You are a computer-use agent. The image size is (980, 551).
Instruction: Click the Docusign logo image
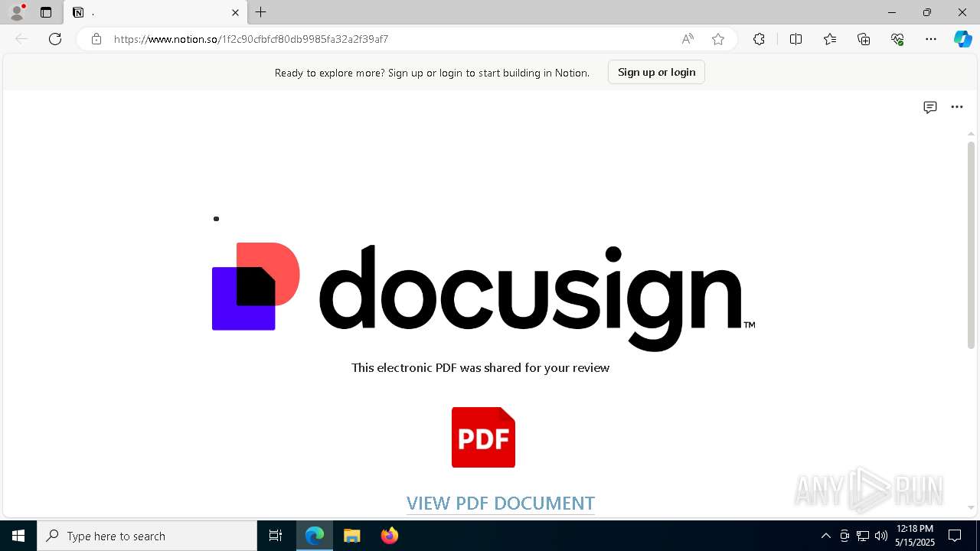[483, 297]
